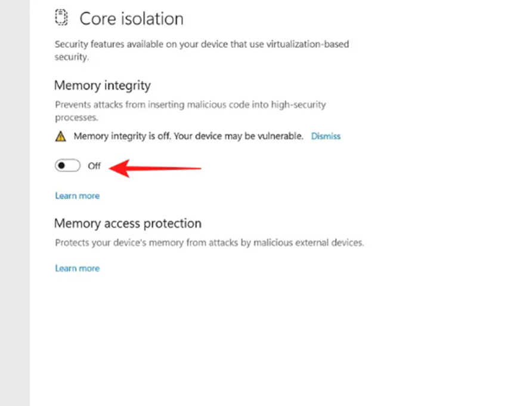Click the word 'processes.' in the description
The image size is (532, 406).
tap(76, 118)
